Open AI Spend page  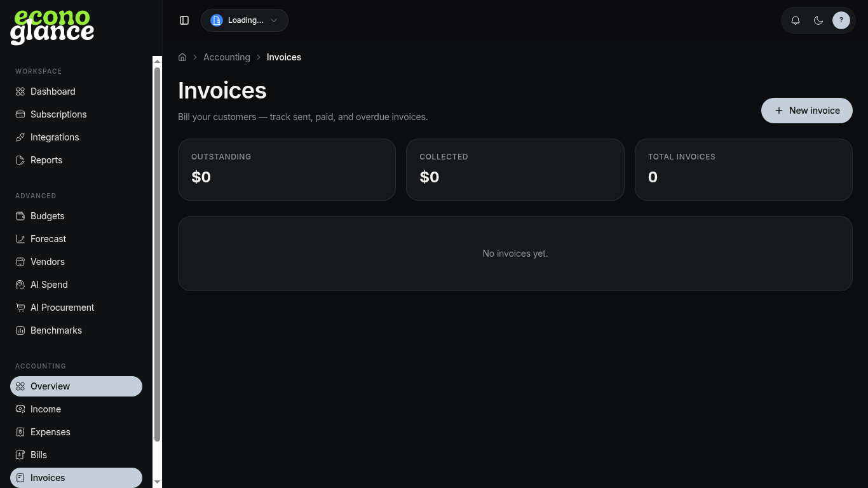coord(76,285)
